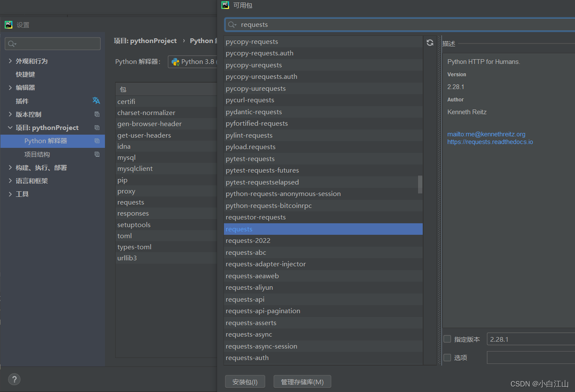Select pycurl-requests package

(323, 100)
